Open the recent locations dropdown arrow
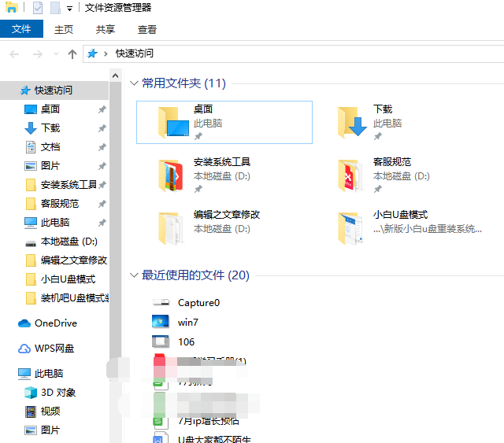This screenshot has width=504, height=443. coord(57,54)
